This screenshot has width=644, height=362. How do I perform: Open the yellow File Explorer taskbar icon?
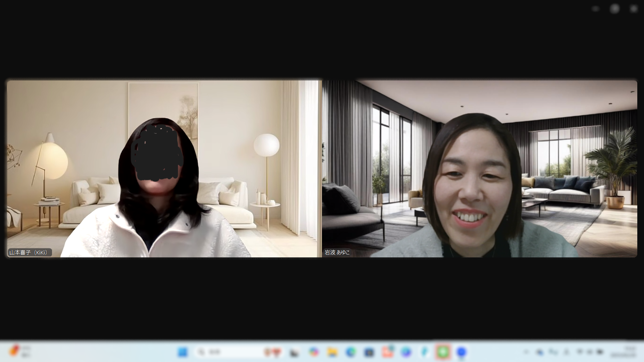(x=332, y=352)
